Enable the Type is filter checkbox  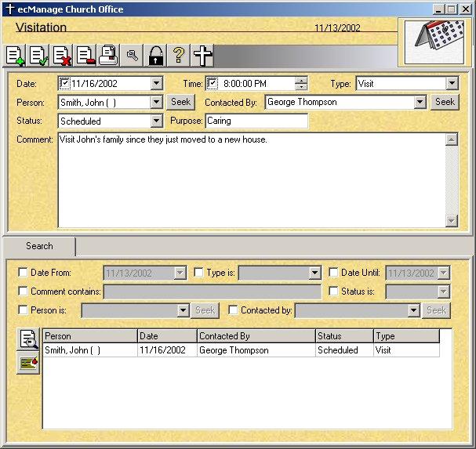198,273
